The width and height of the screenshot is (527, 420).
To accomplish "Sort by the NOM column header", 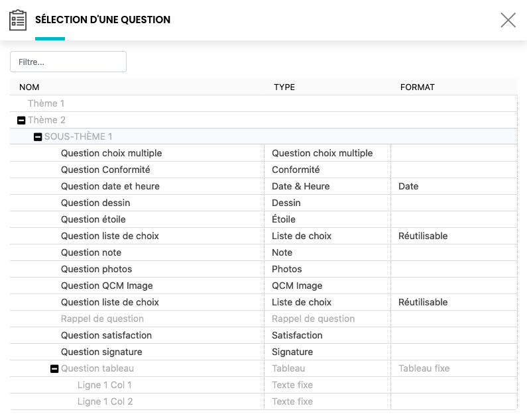I will coord(29,87).
